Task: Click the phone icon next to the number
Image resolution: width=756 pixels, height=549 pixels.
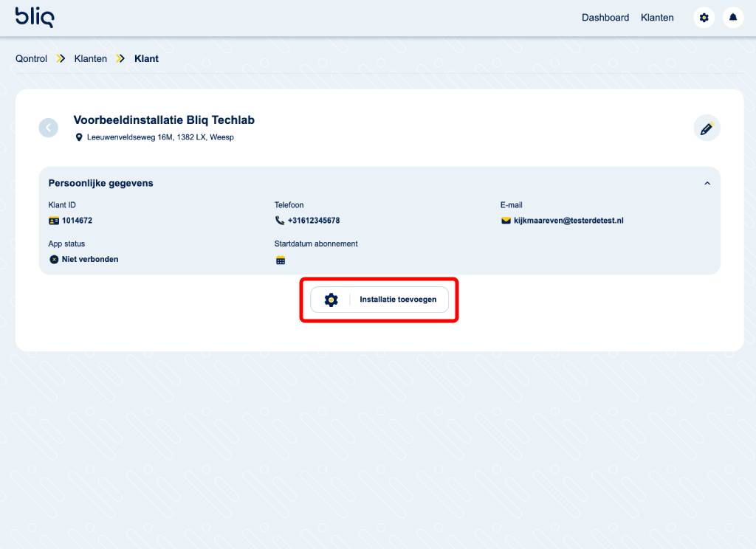Action: (279, 221)
